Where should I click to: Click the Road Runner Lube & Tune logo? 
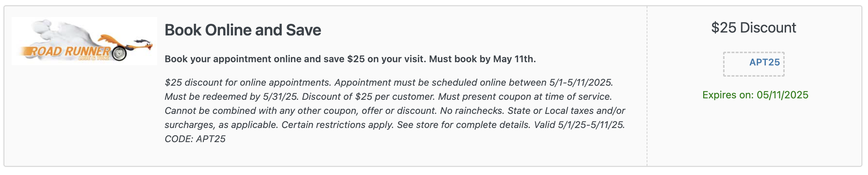84,41
